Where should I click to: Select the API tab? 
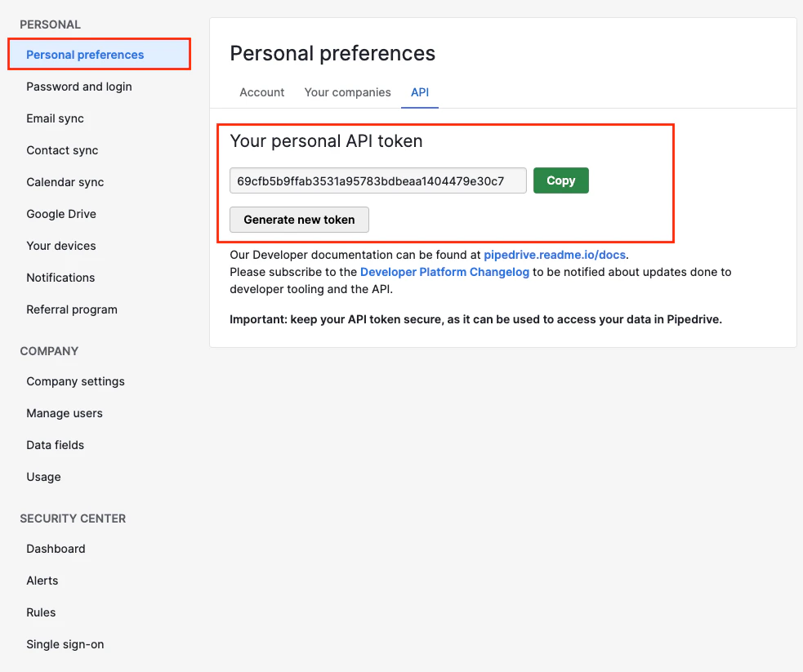419,92
